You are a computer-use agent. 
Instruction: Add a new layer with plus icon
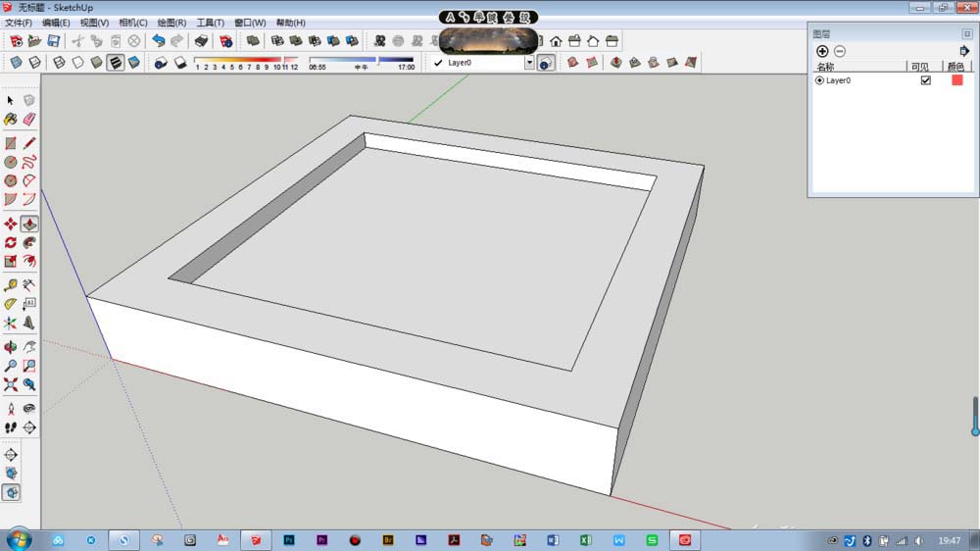point(822,51)
